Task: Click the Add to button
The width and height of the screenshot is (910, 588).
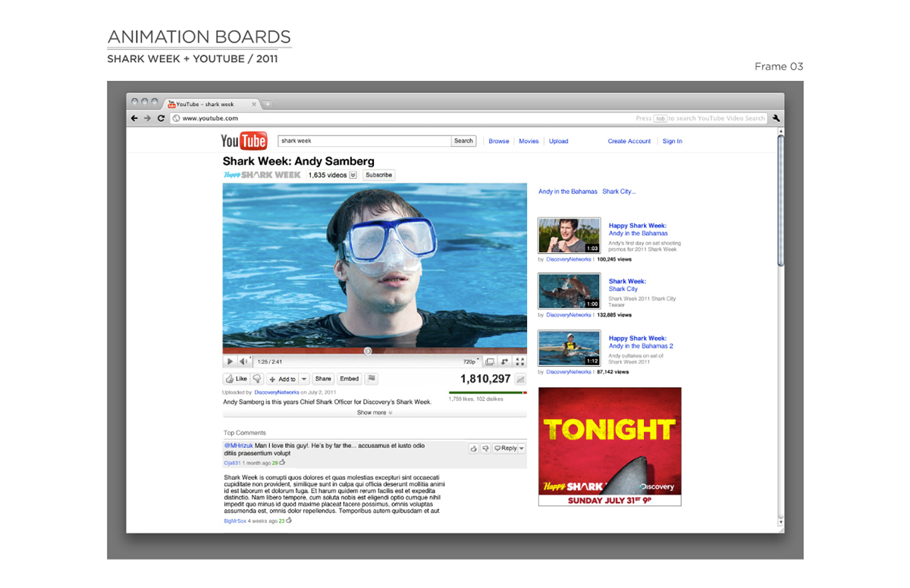Action: [282, 379]
